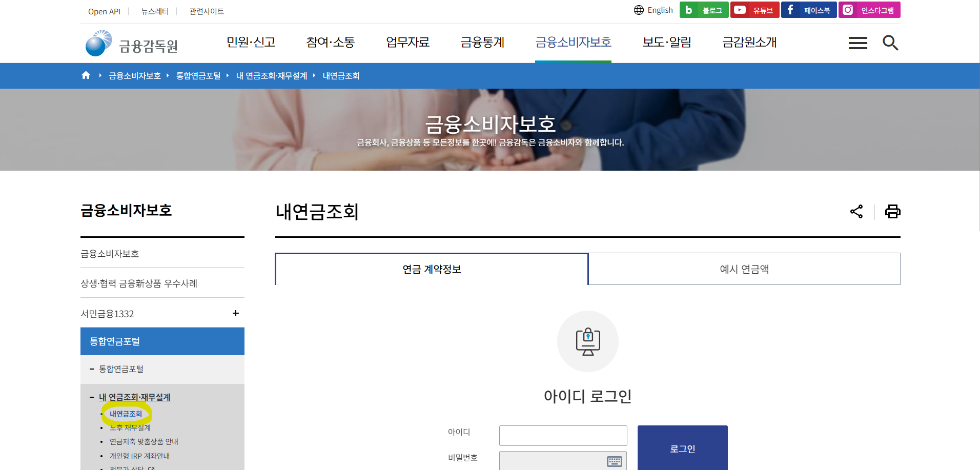Open the 민원·신고 main menu
This screenshot has height=470, width=980.
click(251, 43)
